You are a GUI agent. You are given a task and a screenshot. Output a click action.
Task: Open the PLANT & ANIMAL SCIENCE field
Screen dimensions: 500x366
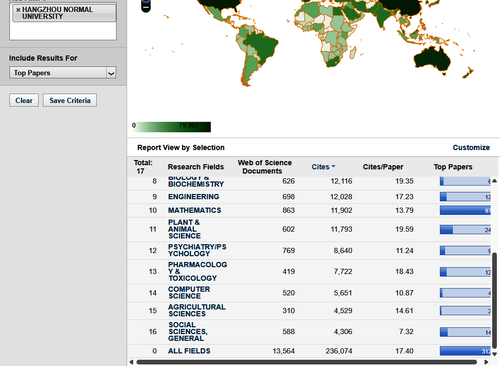(x=184, y=229)
